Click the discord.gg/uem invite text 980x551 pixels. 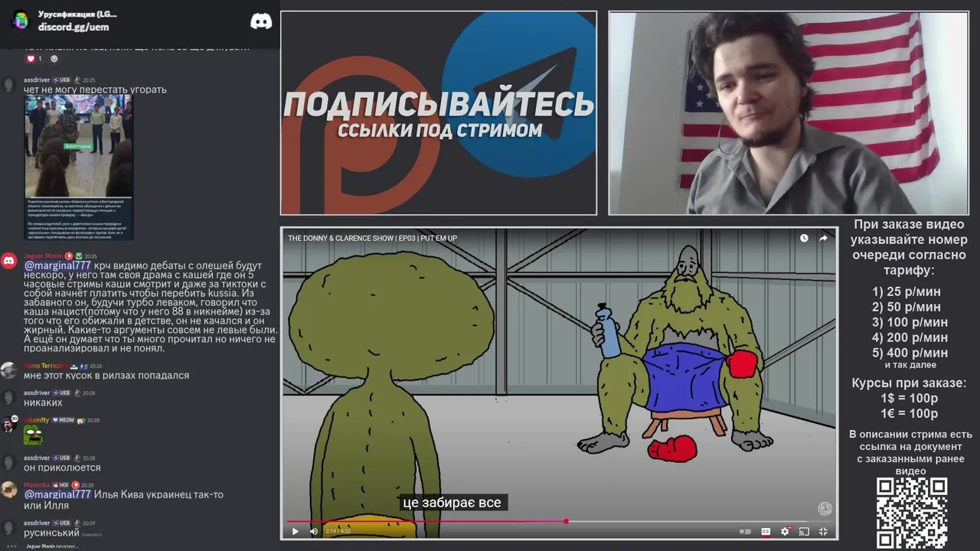(73, 27)
